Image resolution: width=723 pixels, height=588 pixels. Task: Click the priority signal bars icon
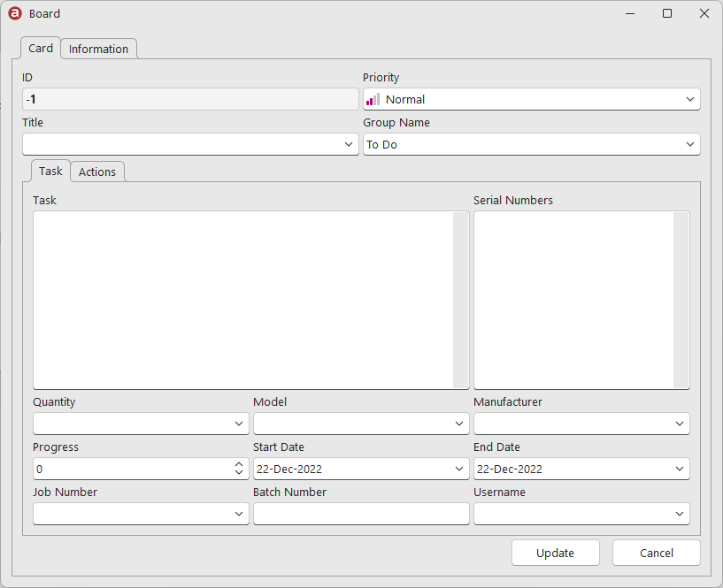click(373, 99)
